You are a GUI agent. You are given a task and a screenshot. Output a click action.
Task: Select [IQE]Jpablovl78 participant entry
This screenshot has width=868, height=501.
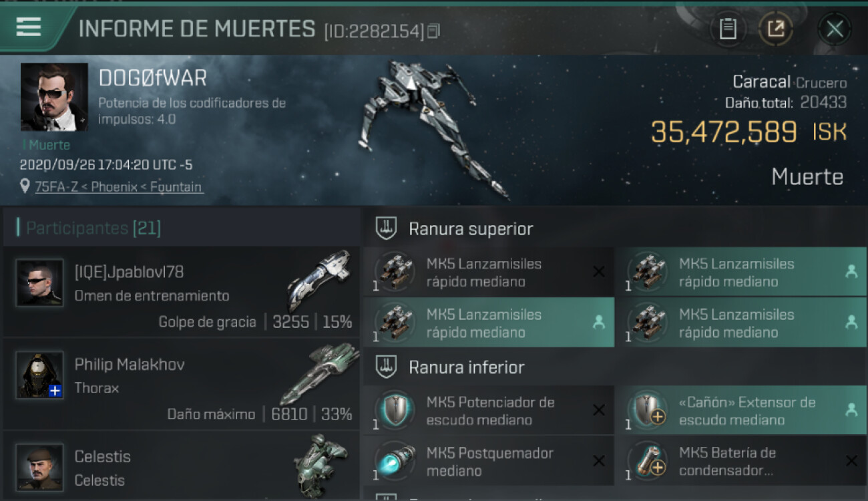coord(182,291)
